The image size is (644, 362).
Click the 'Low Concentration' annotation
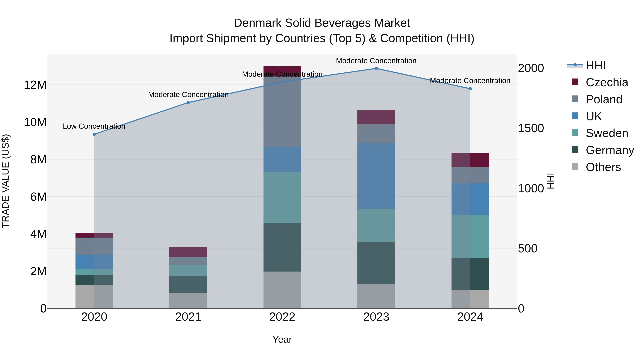pyautogui.click(x=94, y=126)
